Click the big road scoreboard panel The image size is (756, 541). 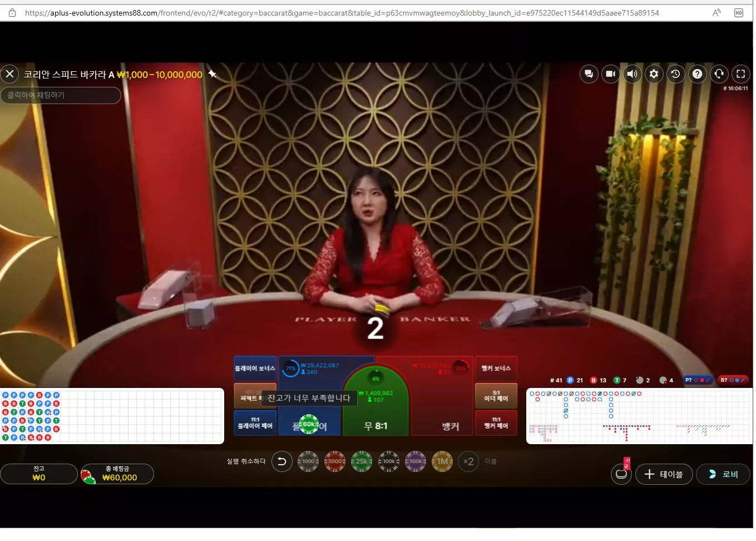(639, 416)
